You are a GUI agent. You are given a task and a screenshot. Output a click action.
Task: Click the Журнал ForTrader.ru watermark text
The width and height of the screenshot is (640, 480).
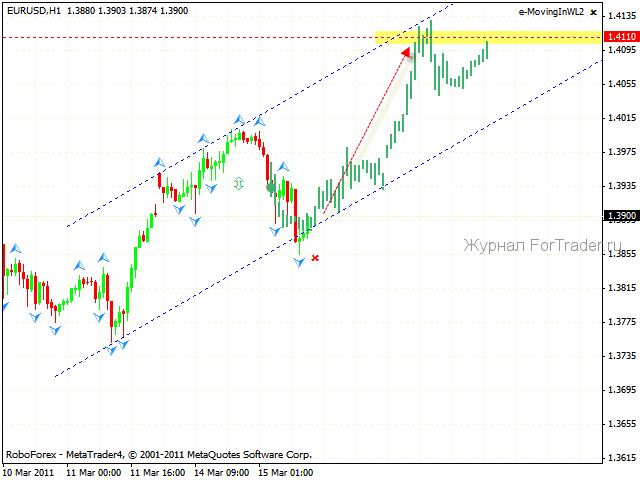pyautogui.click(x=542, y=245)
